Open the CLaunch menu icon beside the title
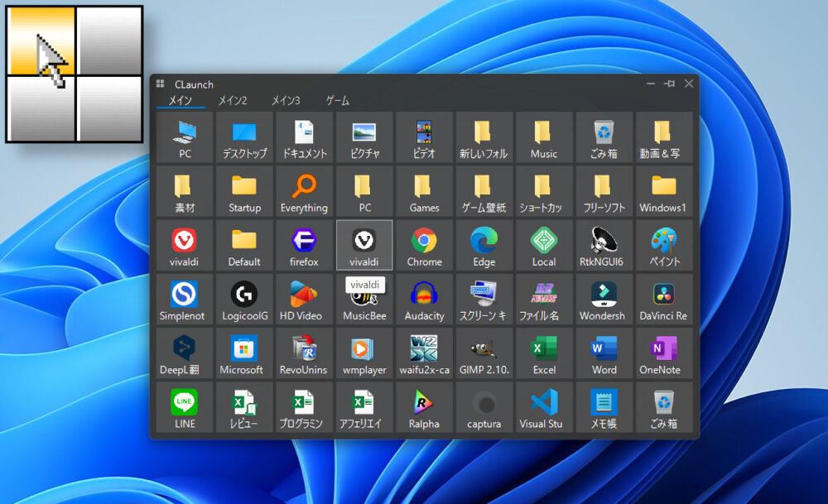This screenshot has width=828, height=504. tap(161, 84)
